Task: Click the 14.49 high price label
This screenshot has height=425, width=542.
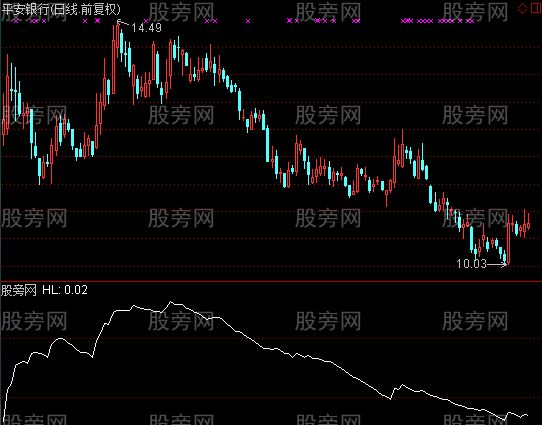Action: pos(146,28)
